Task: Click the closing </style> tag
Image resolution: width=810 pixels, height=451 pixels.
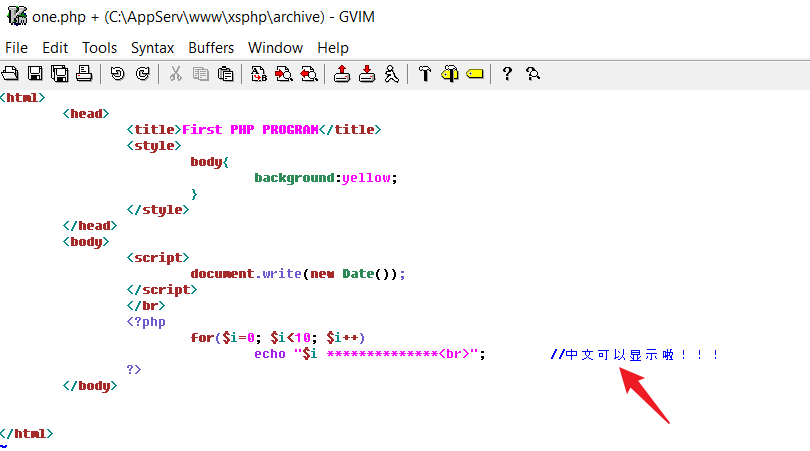Action: (x=158, y=210)
